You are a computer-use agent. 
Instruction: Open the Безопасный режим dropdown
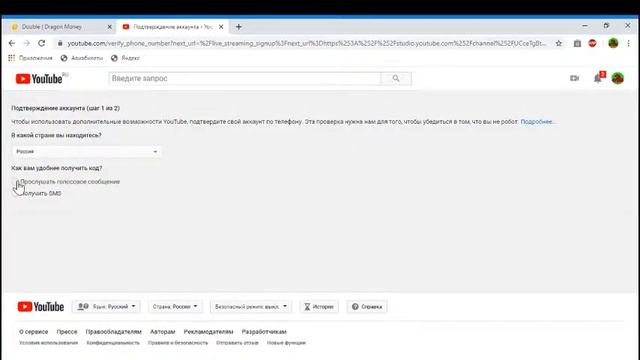[x=251, y=307]
